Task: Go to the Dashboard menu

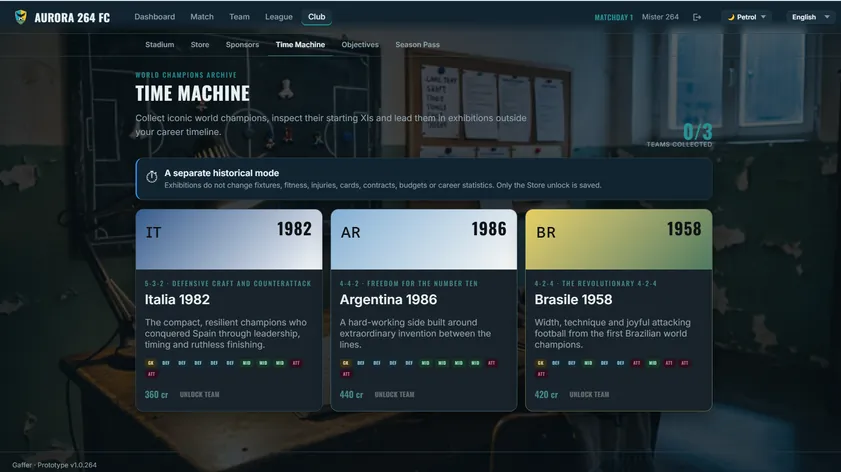Action: tap(154, 17)
